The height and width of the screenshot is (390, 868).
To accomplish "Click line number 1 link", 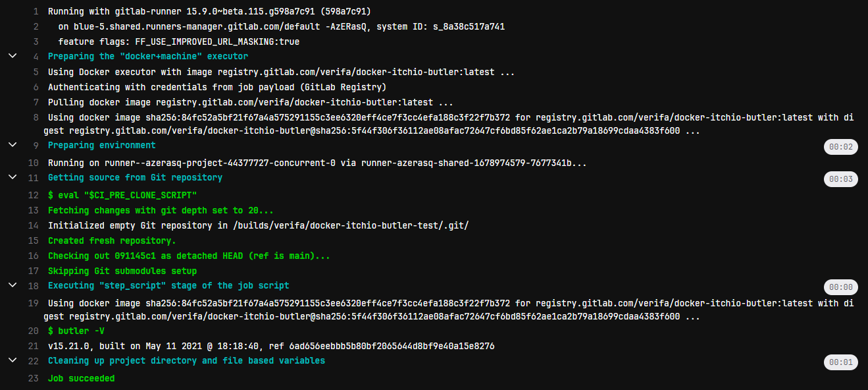I will pos(35,12).
